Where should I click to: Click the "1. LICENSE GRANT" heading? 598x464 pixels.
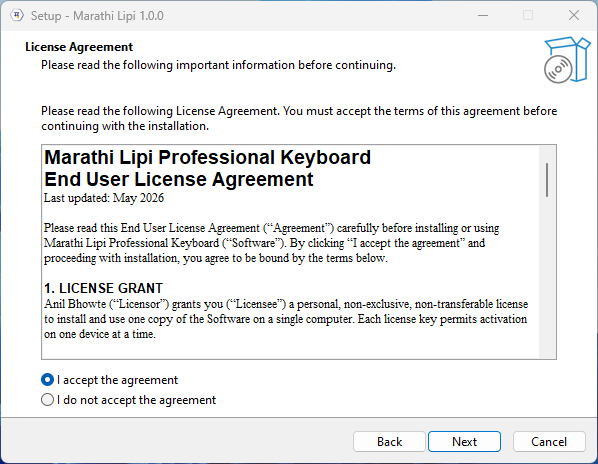click(x=103, y=288)
